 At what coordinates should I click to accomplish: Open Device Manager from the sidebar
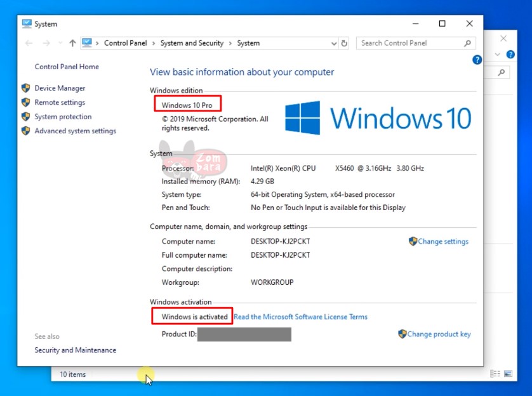point(60,88)
